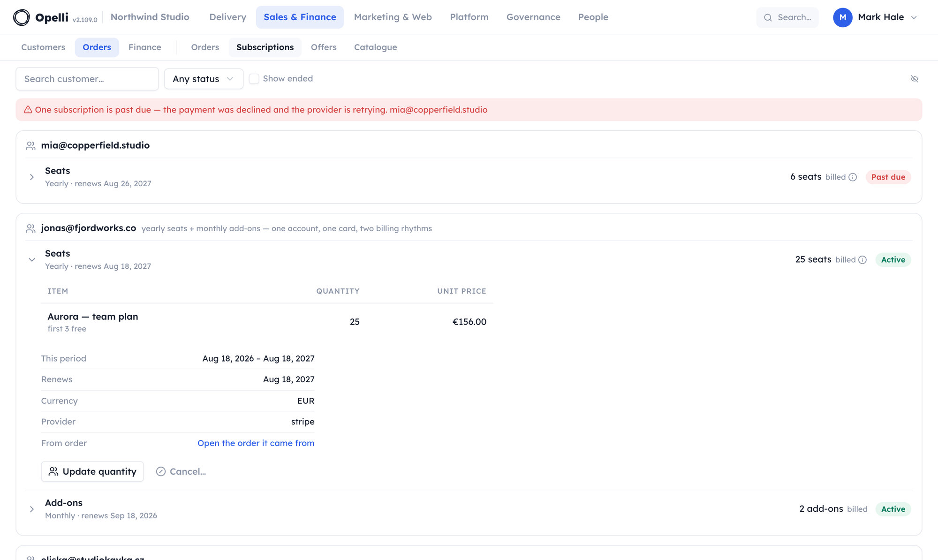Click mia@copperfield.studio in the alert banner
The image size is (938, 560).
[x=439, y=110]
